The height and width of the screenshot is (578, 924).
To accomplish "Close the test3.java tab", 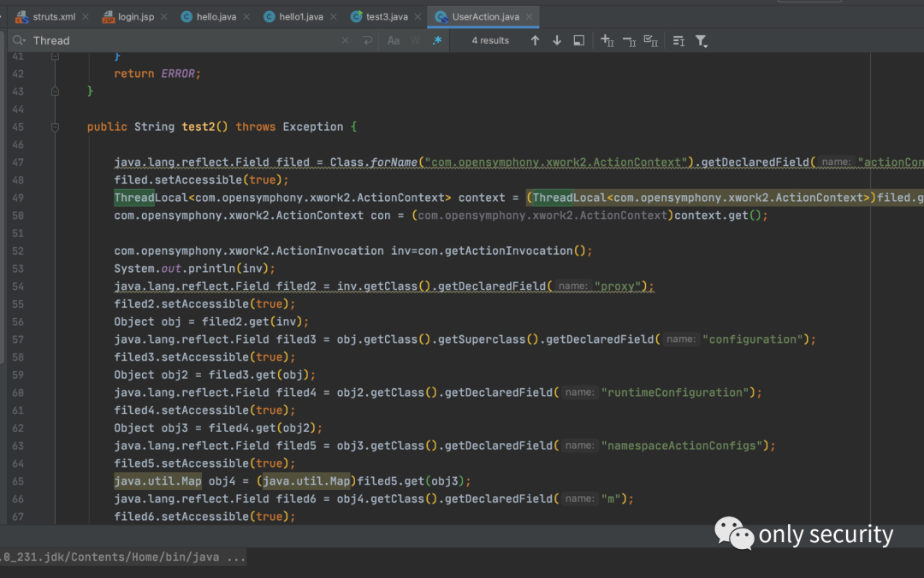I will pyautogui.click(x=418, y=16).
